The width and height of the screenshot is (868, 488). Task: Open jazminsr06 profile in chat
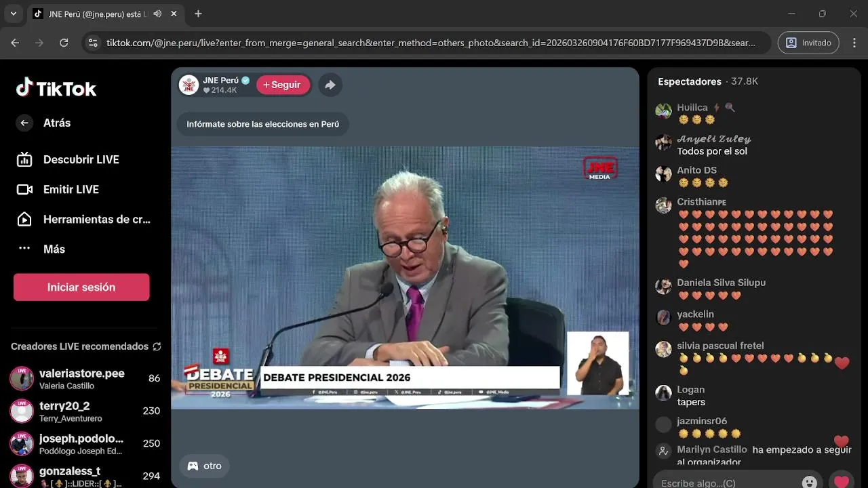702,421
